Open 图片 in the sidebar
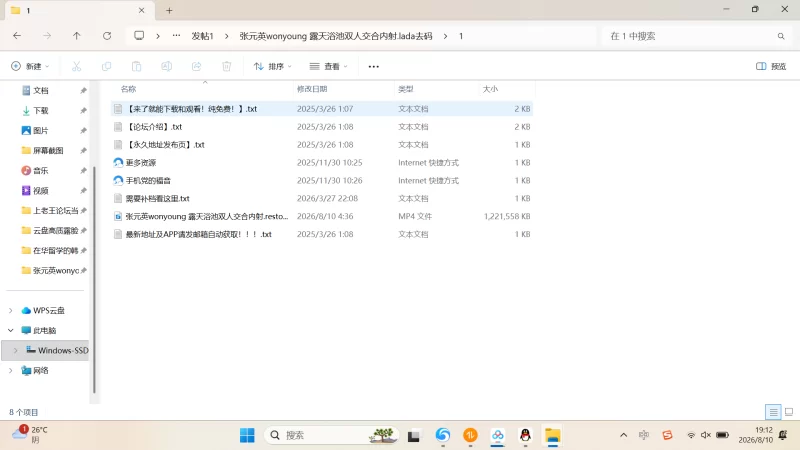Screen dimensions: 800x450 pos(41,130)
